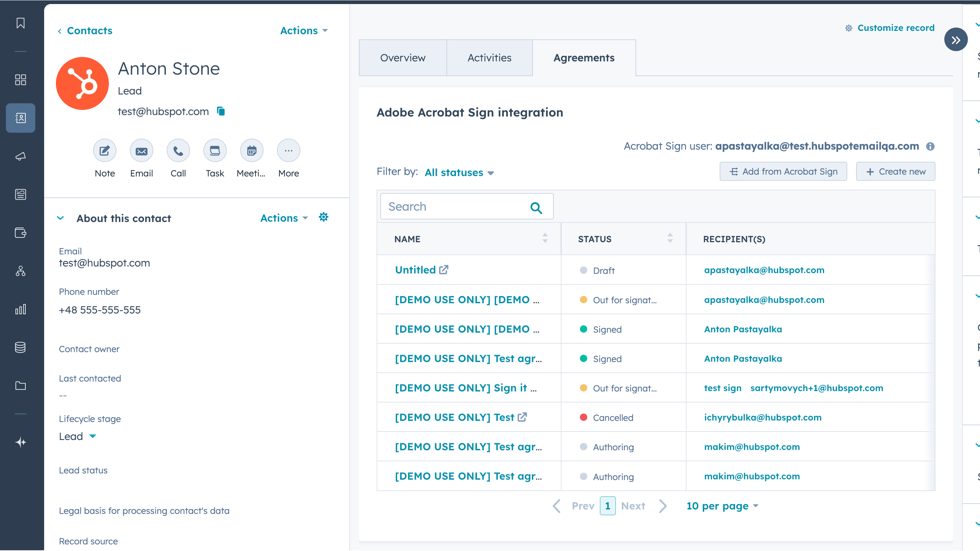Schedule a Meeting from contact actions
The height and width of the screenshot is (551, 980).
[252, 150]
